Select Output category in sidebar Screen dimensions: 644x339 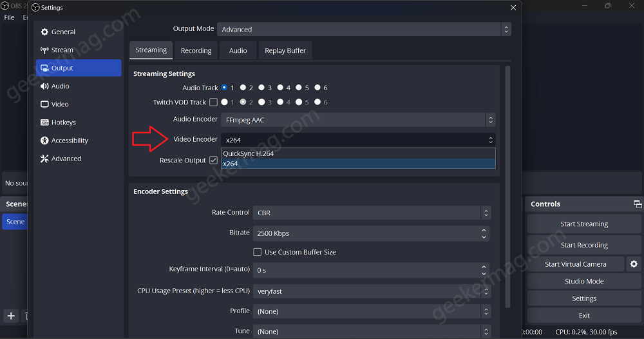coord(78,68)
